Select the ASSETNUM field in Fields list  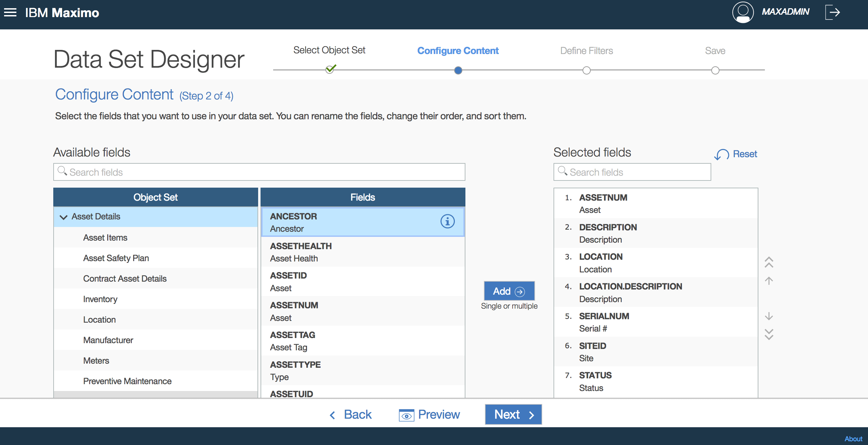(x=363, y=311)
